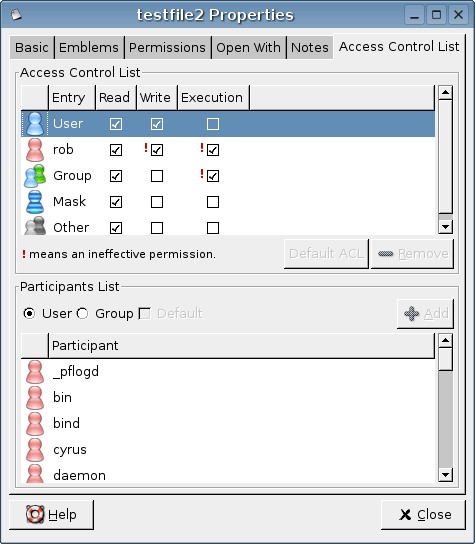
Task: Click ACL list scroll down arrow
Action: (x=446, y=227)
